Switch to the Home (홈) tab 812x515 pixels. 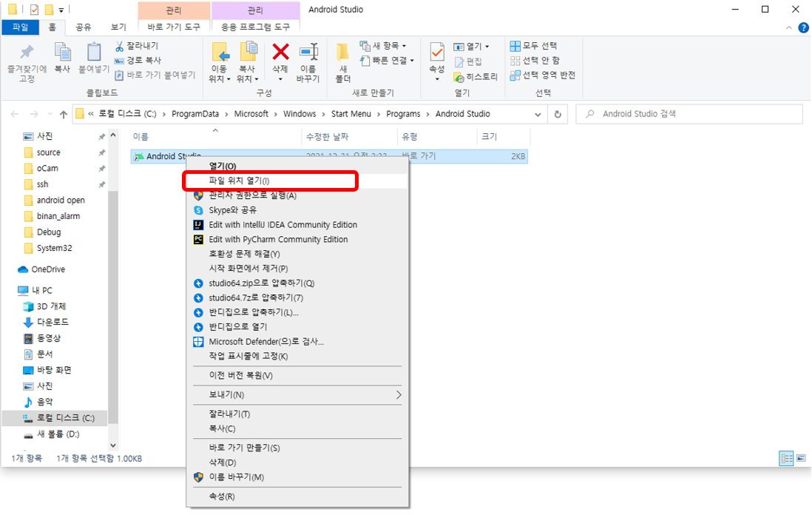[52, 27]
